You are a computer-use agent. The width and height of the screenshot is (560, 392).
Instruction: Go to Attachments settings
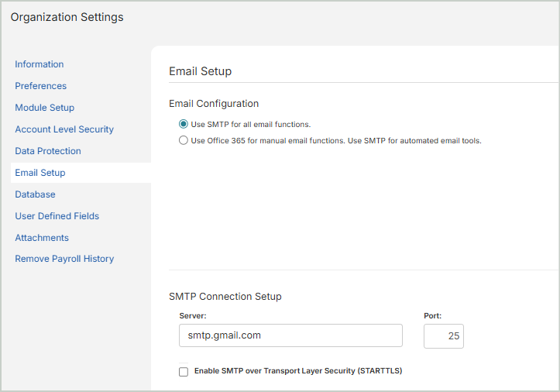coord(42,238)
